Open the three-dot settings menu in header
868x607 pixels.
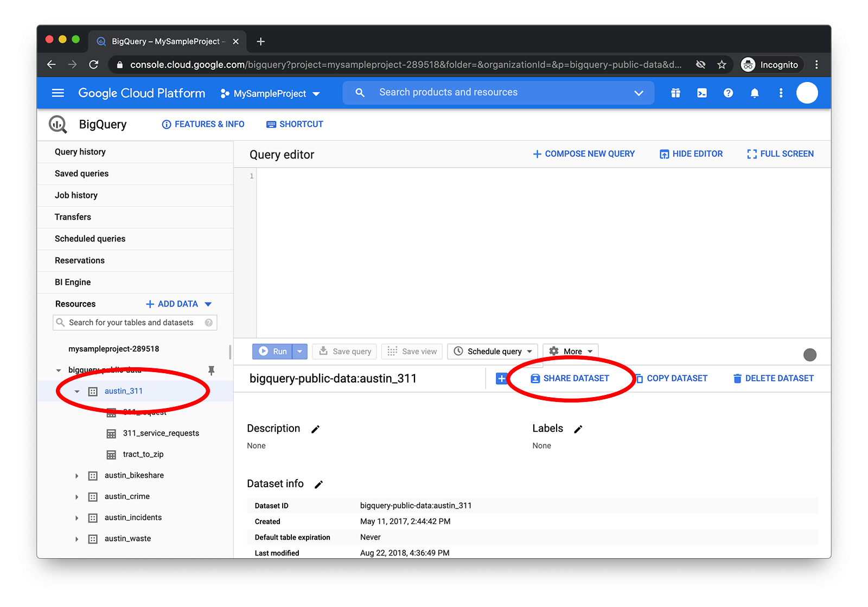(781, 93)
